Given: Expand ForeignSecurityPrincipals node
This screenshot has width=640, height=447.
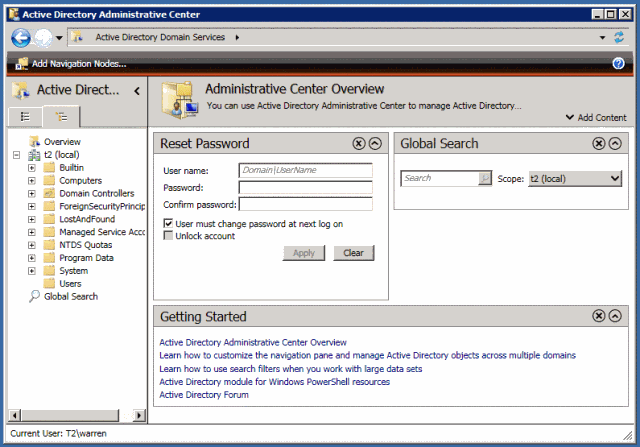Looking at the screenshot, I should 31,207.
